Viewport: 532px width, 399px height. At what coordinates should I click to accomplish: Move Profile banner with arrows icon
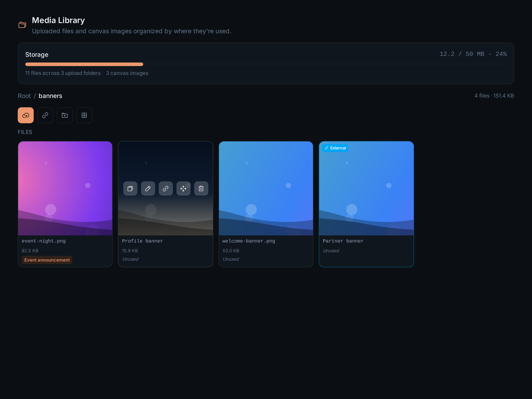click(x=184, y=188)
